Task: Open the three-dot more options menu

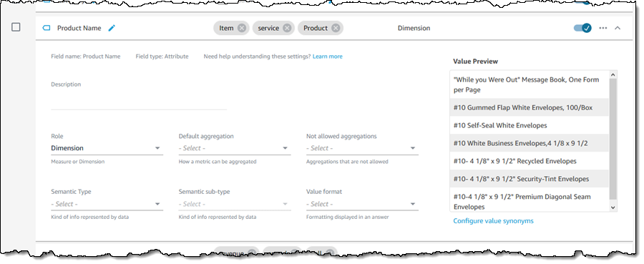Action: 603,28
